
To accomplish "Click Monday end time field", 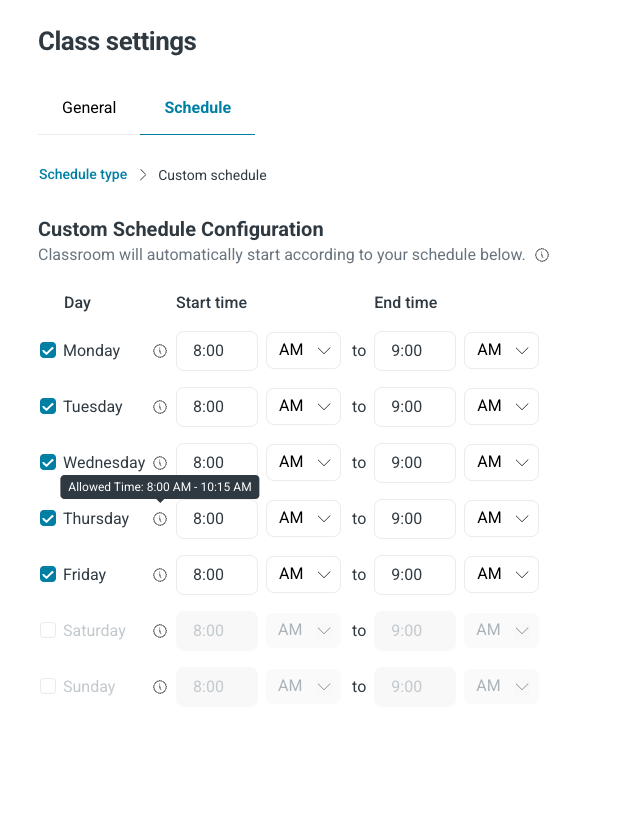I will point(415,351).
